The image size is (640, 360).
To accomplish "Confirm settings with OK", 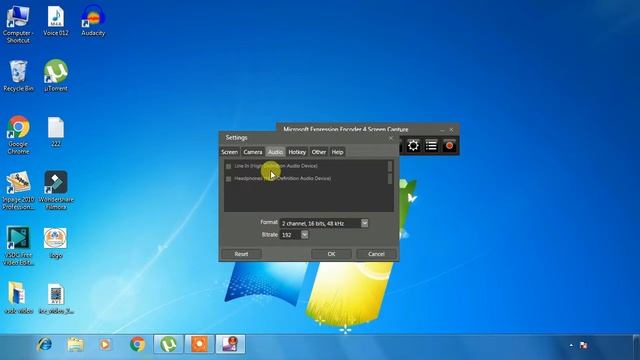I will pyautogui.click(x=331, y=254).
